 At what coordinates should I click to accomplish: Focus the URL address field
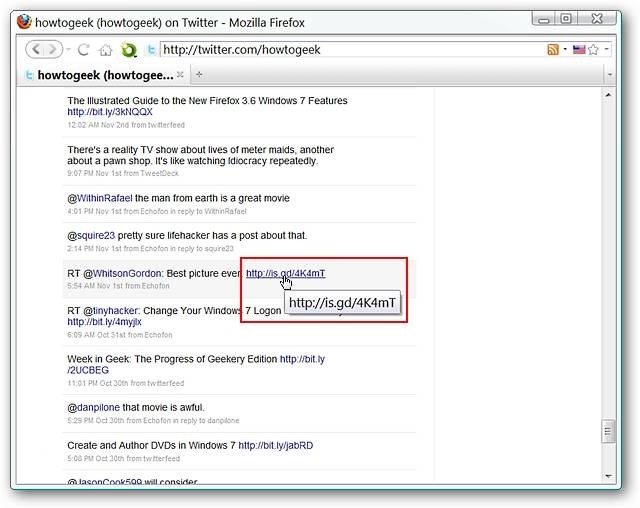(353, 50)
